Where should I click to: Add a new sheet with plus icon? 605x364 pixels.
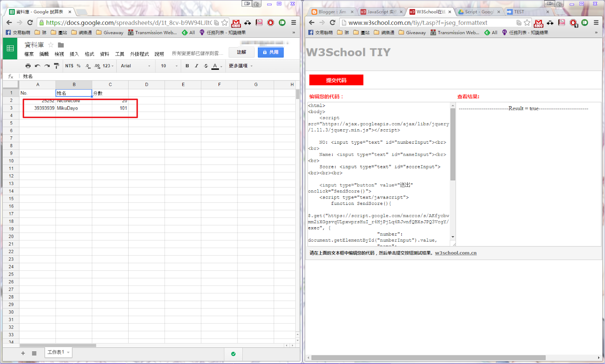(x=23, y=353)
